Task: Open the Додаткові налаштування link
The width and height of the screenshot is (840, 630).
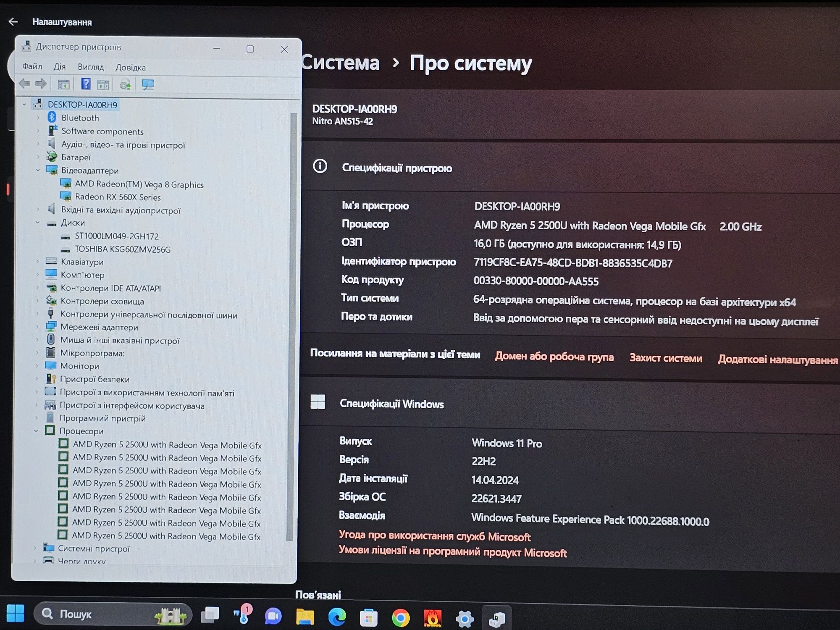Action: pos(778,360)
